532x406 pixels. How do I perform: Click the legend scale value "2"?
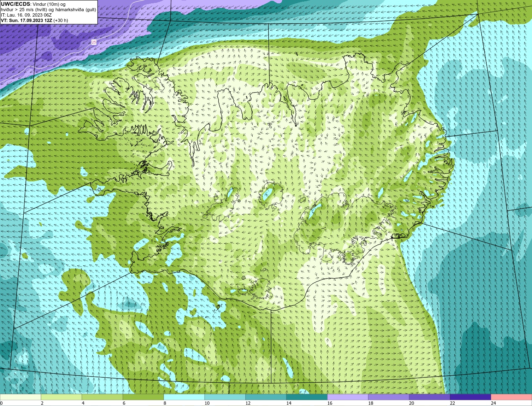tap(42, 403)
